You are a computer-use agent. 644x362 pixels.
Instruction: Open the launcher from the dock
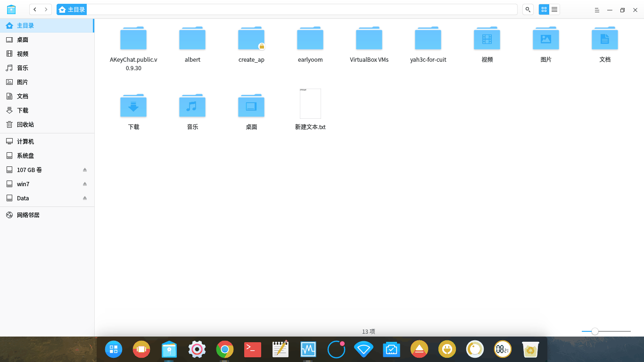tap(114, 349)
